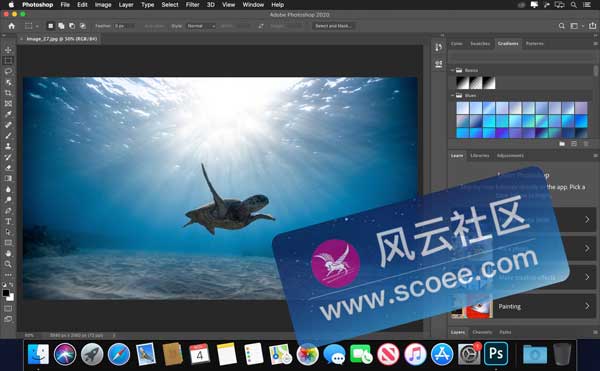
Task: Open the File menu
Action: pyautogui.click(x=65, y=5)
